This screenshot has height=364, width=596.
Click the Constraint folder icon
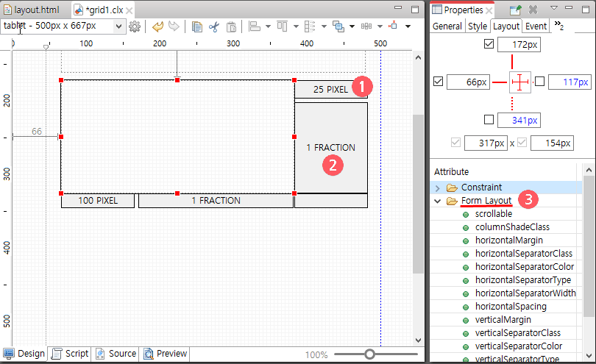click(452, 188)
